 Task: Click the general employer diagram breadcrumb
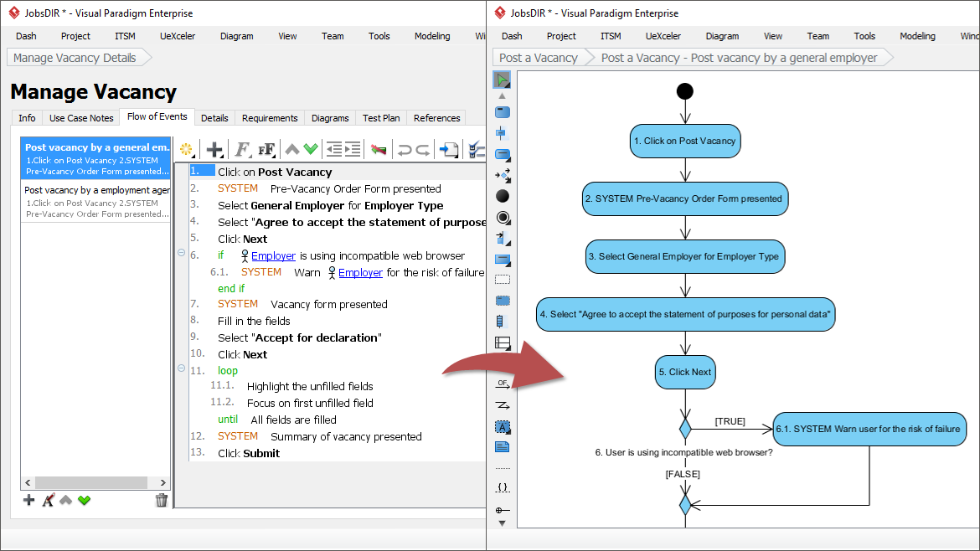point(739,58)
